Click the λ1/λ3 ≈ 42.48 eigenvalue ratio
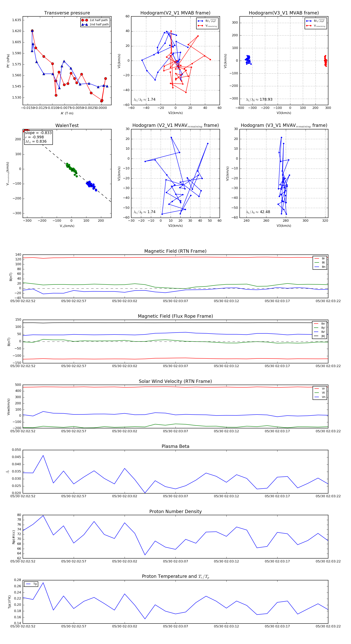The height and width of the screenshot is (644, 351). (x=258, y=212)
